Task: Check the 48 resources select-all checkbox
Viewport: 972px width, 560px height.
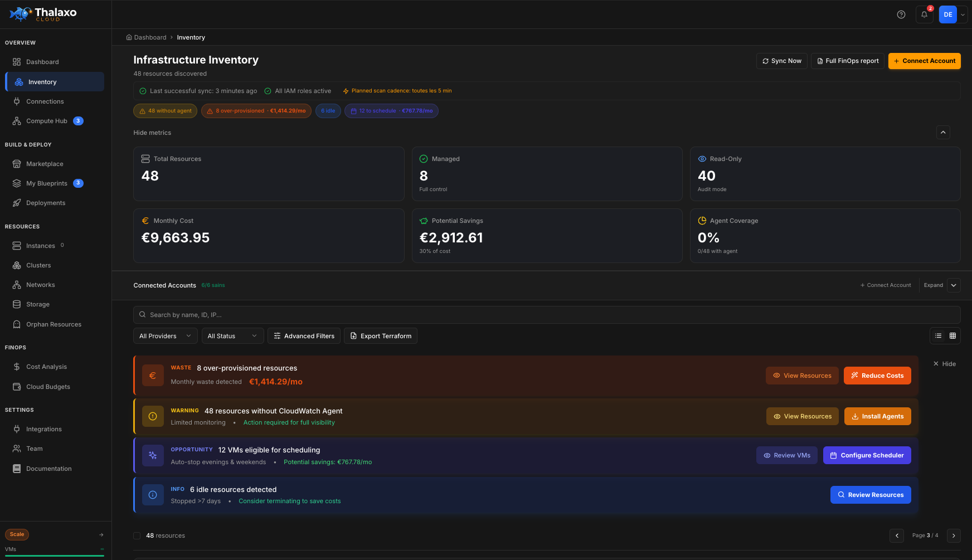Action: pyautogui.click(x=137, y=535)
